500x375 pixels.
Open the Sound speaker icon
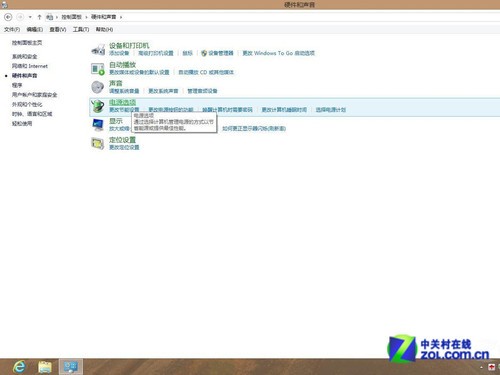(98, 87)
